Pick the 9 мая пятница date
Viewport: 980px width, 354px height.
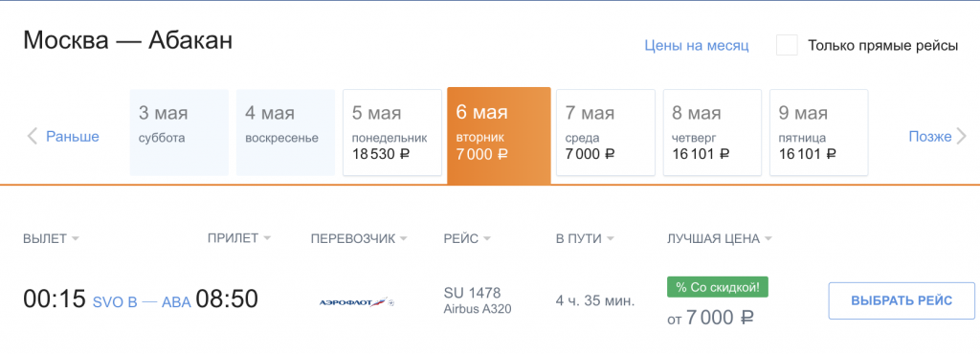click(819, 132)
